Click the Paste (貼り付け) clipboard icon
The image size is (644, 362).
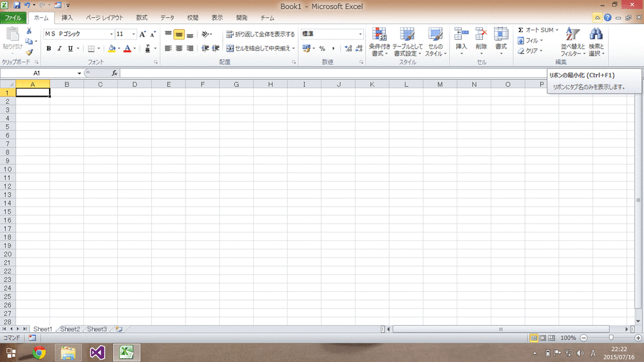12,34
